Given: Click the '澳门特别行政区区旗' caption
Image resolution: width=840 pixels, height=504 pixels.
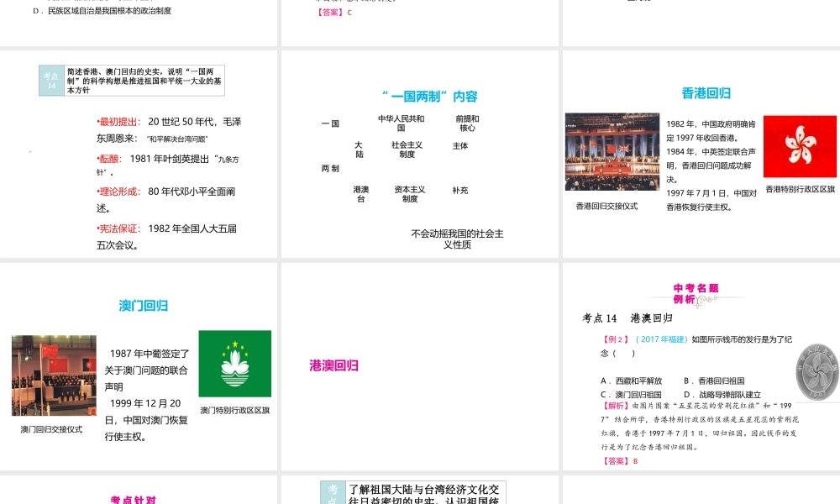Looking at the screenshot, I should (234, 410).
